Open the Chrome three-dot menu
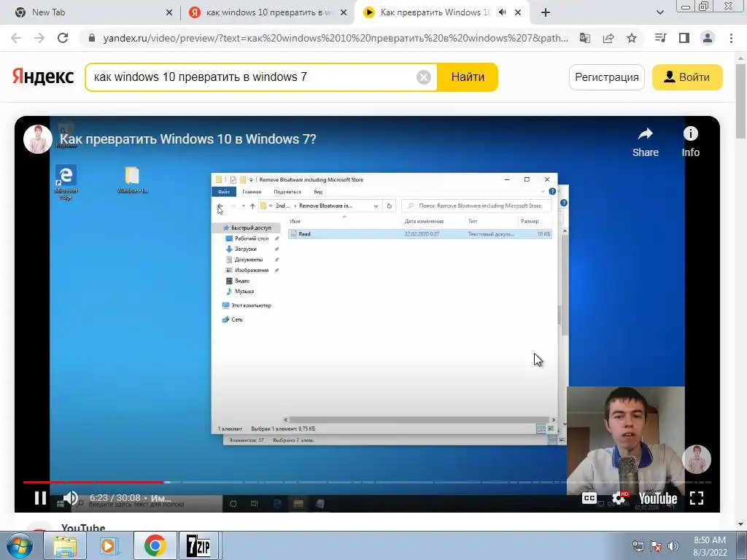Viewport: 747px width, 560px height. pos(731,38)
